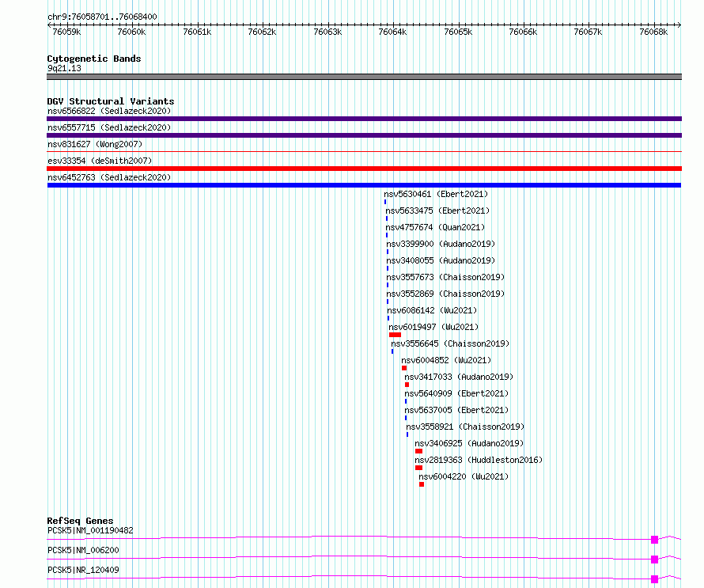This screenshot has width=704, height=588.
Task: Open nsv2819363 (Huddleston2016) variant
Action: [479, 460]
